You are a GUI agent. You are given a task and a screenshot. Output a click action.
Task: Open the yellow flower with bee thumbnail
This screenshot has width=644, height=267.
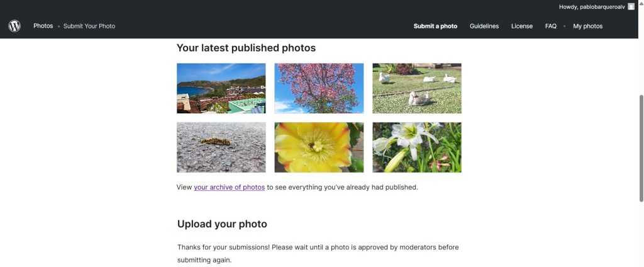[319, 147]
